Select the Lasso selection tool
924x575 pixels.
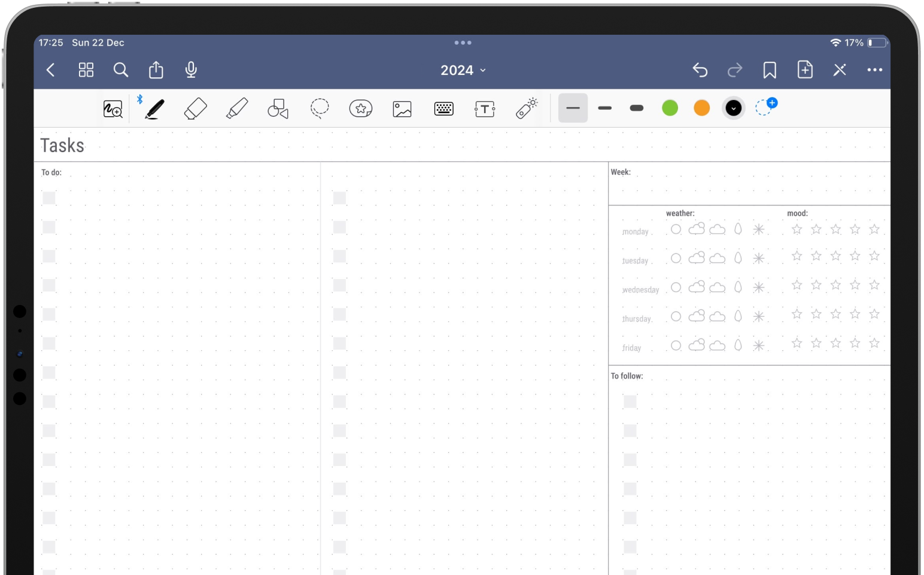(x=320, y=108)
